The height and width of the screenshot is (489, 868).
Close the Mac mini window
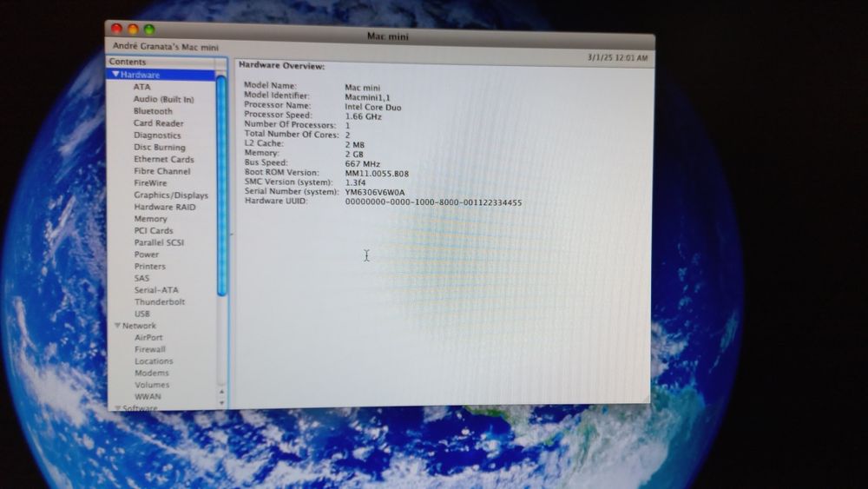117,29
